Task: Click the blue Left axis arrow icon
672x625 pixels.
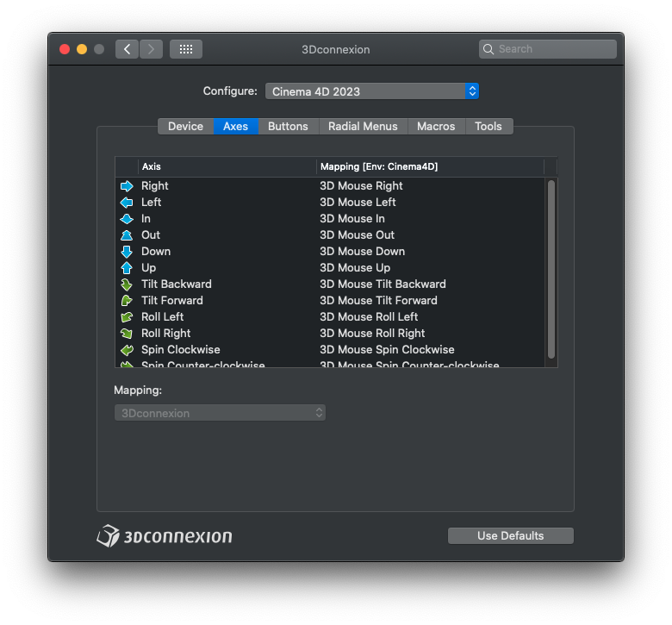Action: (x=127, y=203)
